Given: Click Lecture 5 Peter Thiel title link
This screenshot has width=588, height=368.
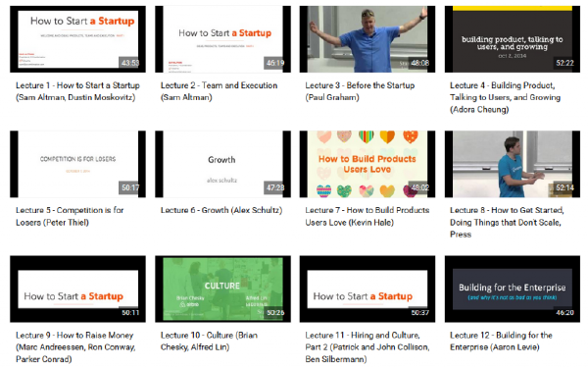Looking at the screenshot, I should coord(70,216).
